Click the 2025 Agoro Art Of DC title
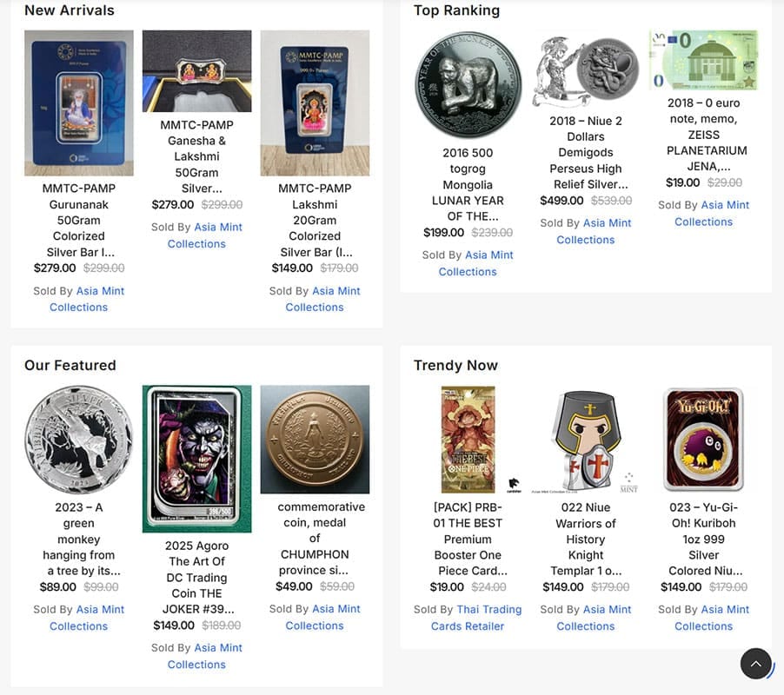 click(x=196, y=577)
